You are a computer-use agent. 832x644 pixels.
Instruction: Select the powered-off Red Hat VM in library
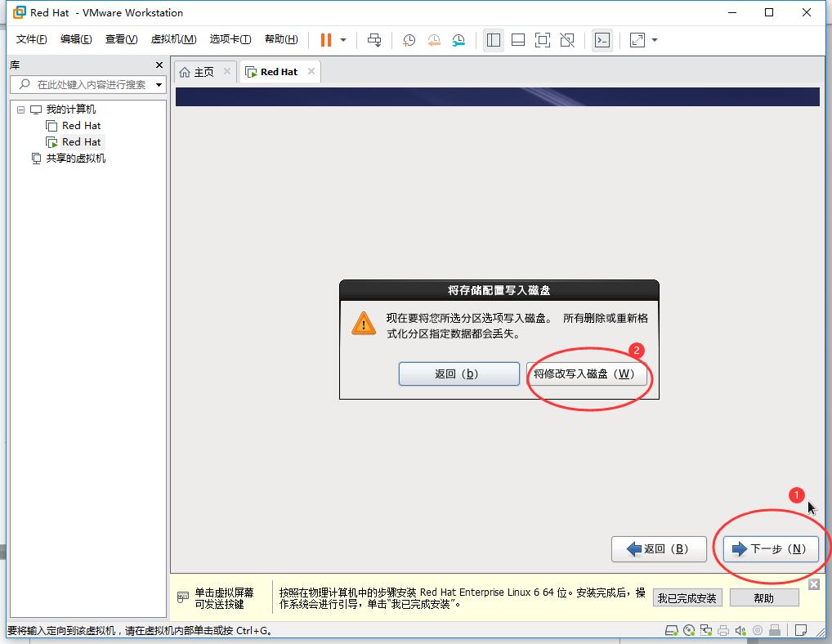point(81,126)
